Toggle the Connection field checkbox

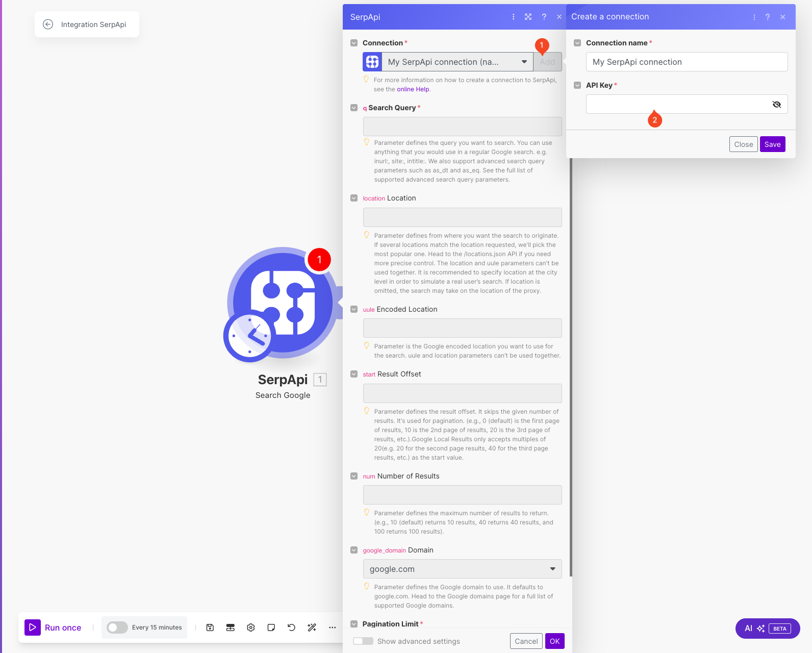(354, 43)
